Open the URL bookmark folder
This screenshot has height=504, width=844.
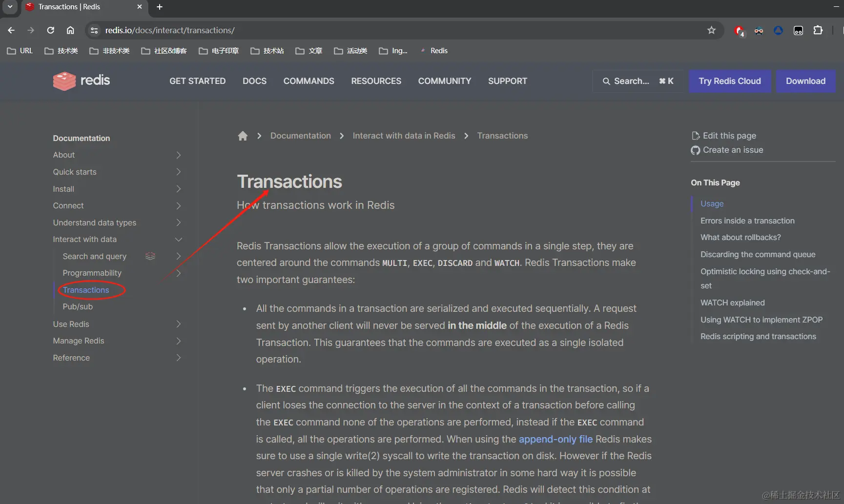(x=20, y=51)
